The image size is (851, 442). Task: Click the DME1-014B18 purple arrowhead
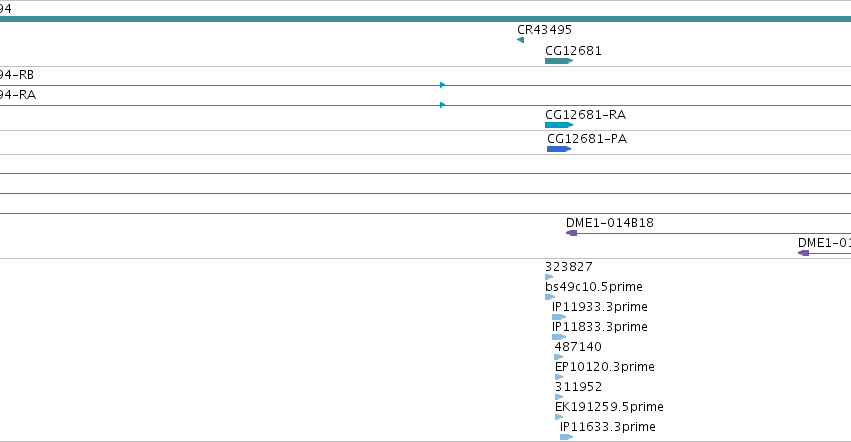[x=571, y=233]
